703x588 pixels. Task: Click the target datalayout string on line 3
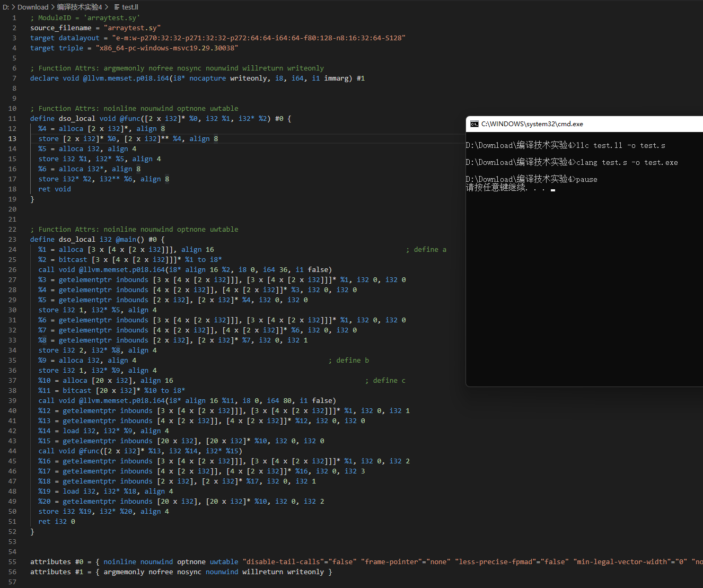coord(259,38)
